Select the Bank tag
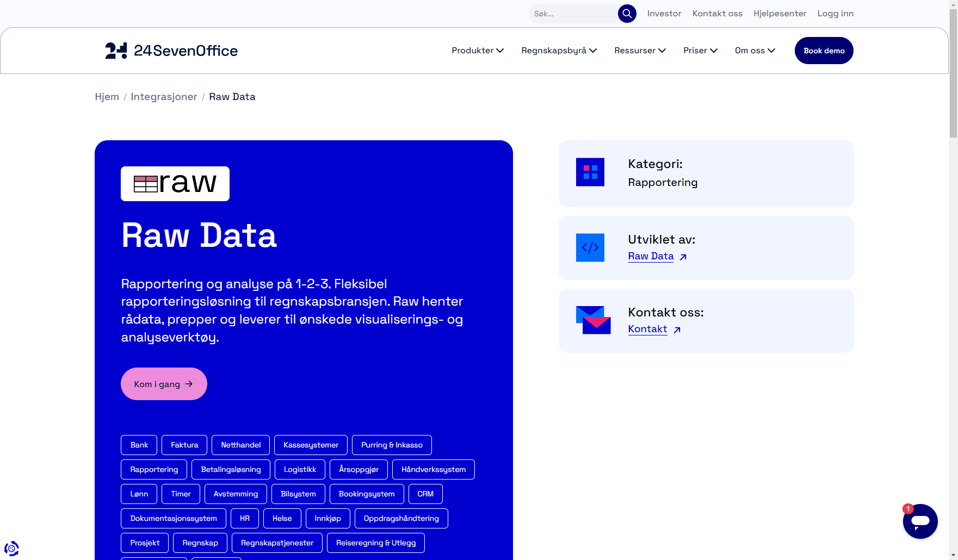Screen dimensions: 958x560 (x=139, y=445)
